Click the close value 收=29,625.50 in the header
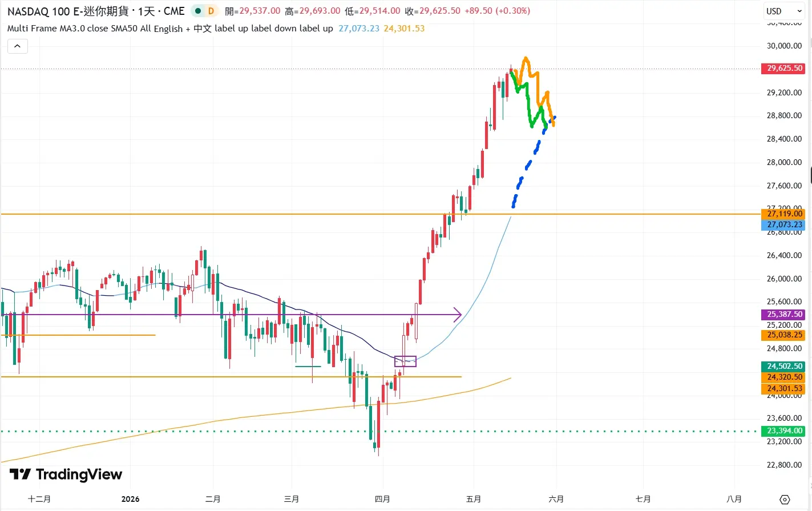This screenshot has height=511, width=812. click(433, 11)
